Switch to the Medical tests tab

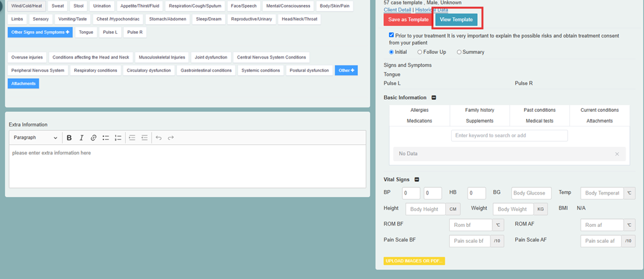pos(539,121)
